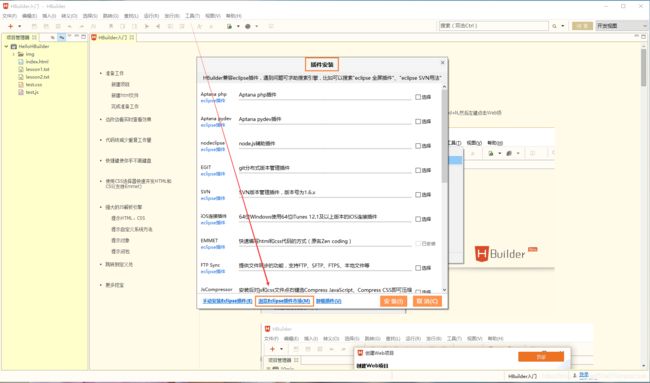Open 手动安装eclipse插件(E) link
This screenshot has height=383, width=650.
tap(227, 301)
